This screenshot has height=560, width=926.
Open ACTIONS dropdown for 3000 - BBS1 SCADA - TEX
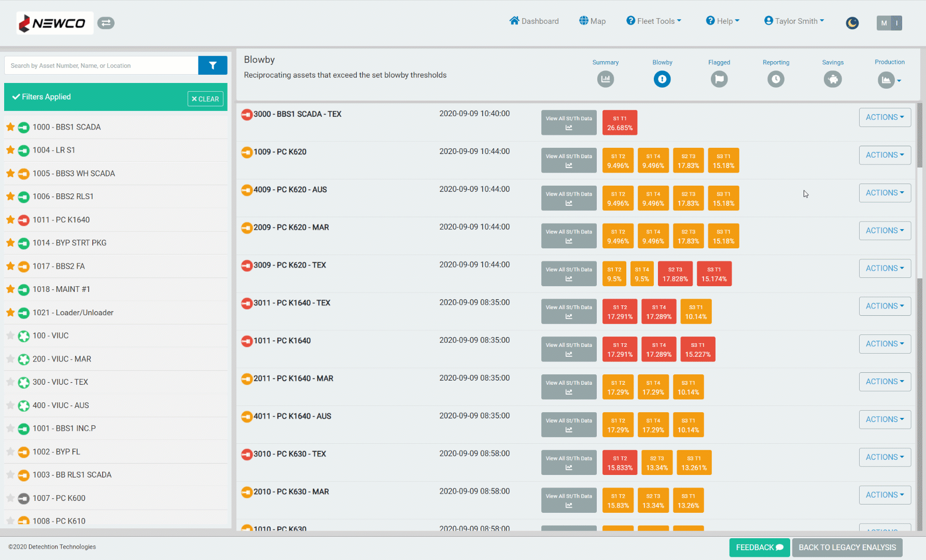point(885,117)
